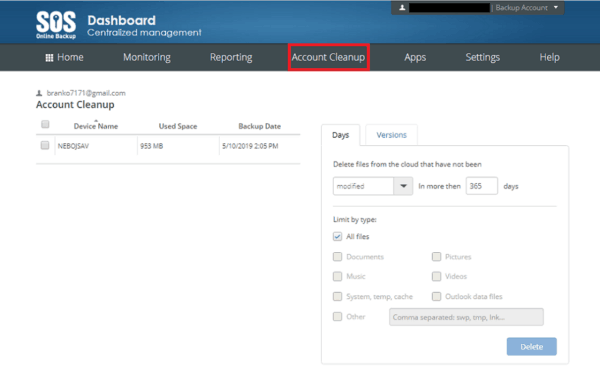Click the 365 days input field
Screen dimensions: 600x391
tap(482, 186)
